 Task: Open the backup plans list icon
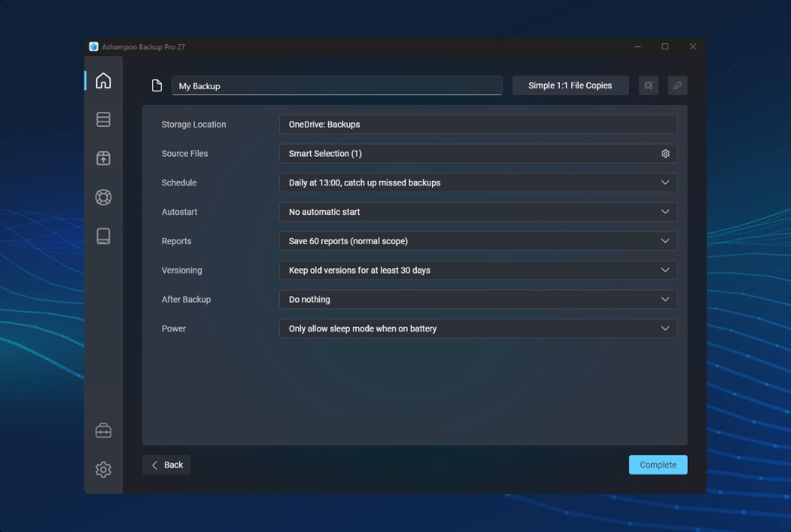103,119
